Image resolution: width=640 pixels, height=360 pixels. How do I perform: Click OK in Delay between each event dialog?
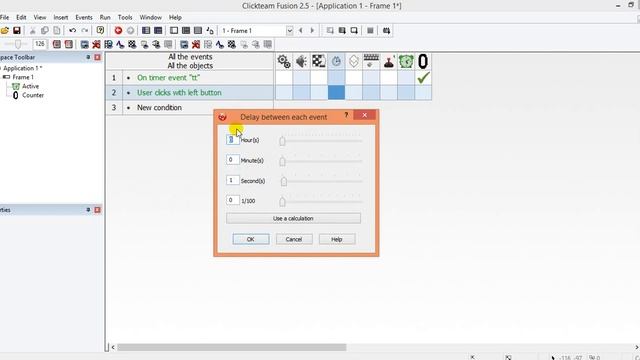[251, 239]
